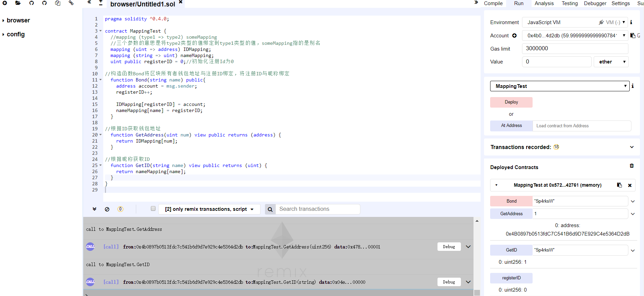This screenshot has width=644, height=296.
Task: Remove MappingTest instance with X icon
Action: click(630, 185)
